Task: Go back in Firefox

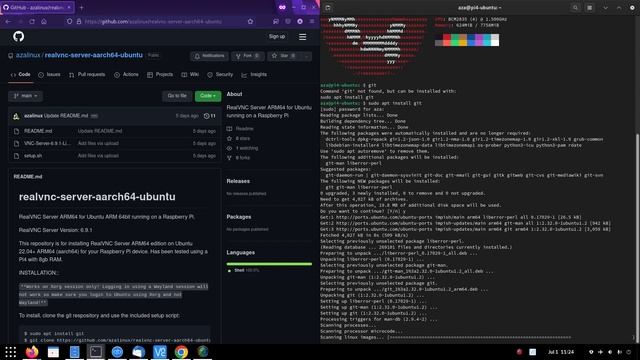Action: pos(9,21)
